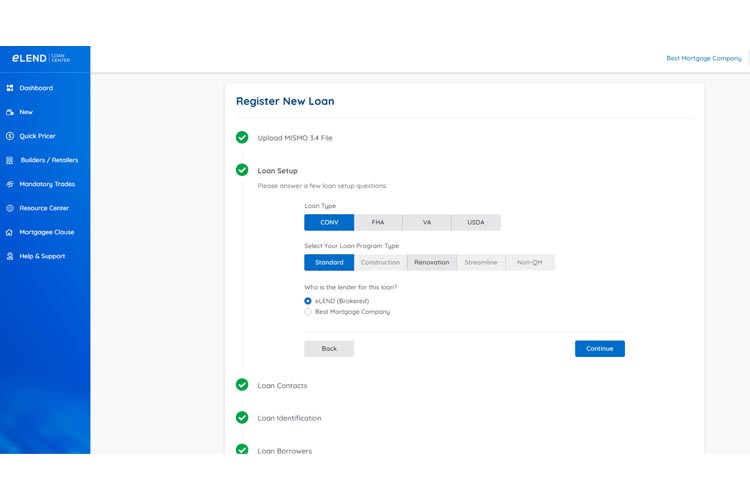Open Quick Pricer via its dollar icon
This screenshot has height=500, width=750.
(x=10, y=136)
